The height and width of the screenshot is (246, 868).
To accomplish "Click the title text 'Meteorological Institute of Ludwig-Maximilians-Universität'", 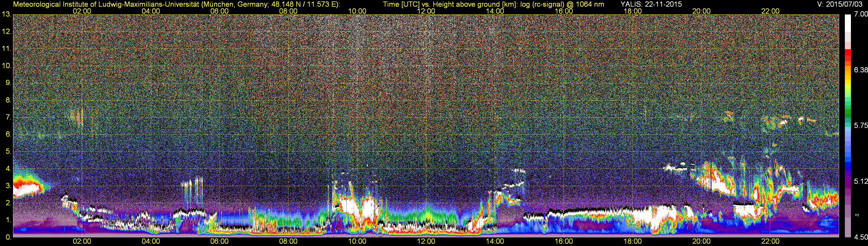I will coord(107,4).
